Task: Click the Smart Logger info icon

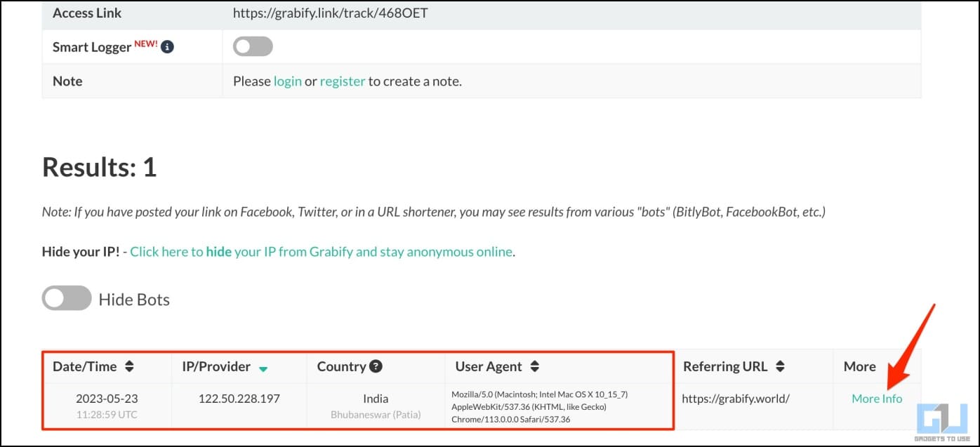Action: click(167, 47)
